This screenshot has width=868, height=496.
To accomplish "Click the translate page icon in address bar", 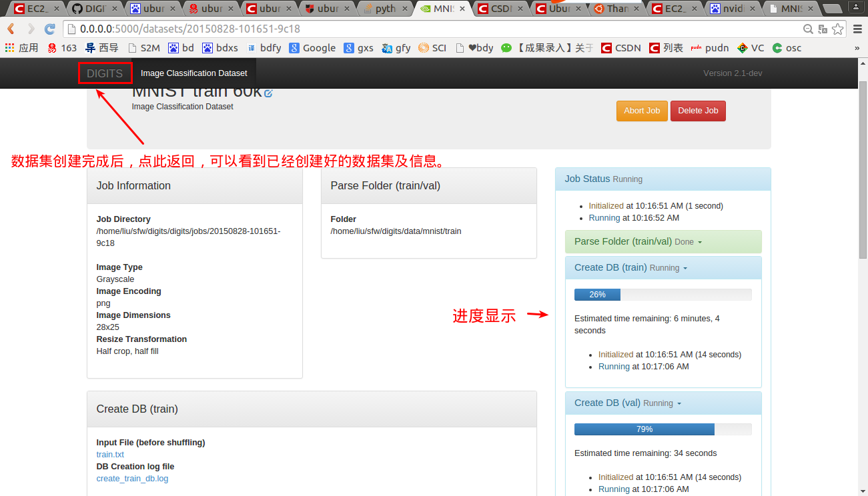I will coord(823,29).
